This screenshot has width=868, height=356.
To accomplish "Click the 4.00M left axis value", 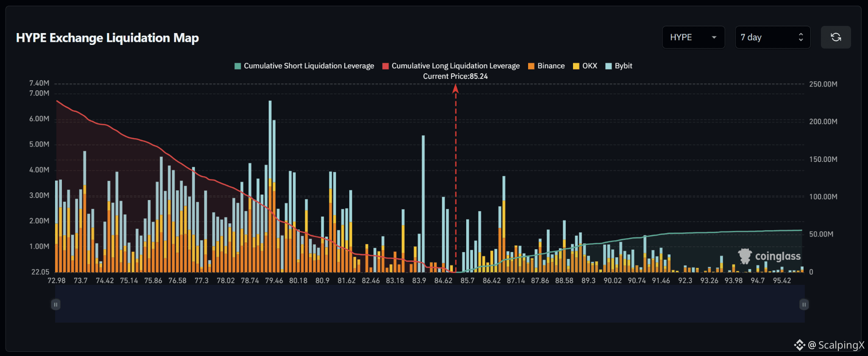I will [39, 170].
